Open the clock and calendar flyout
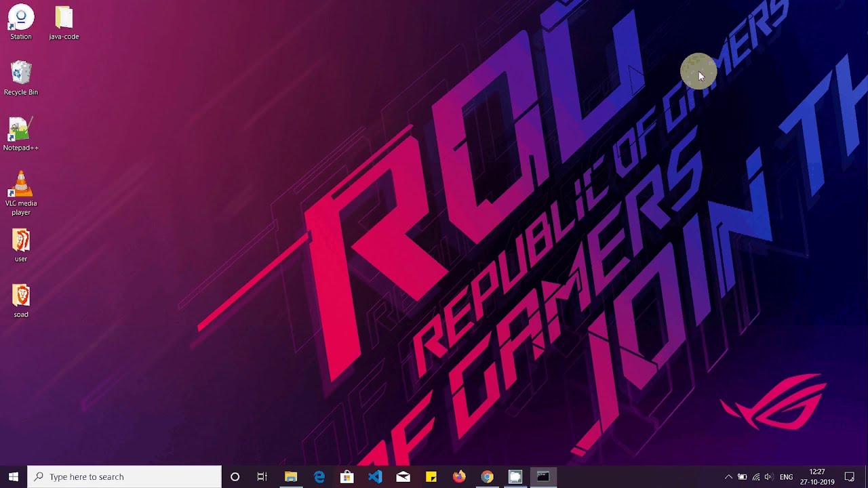The height and width of the screenshot is (488, 868). pos(817,476)
